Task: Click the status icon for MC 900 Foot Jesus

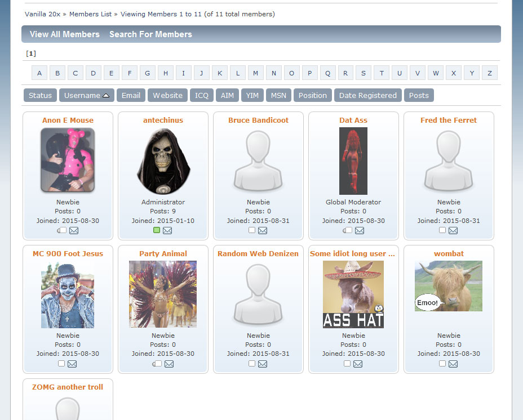Action: pos(61,363)
